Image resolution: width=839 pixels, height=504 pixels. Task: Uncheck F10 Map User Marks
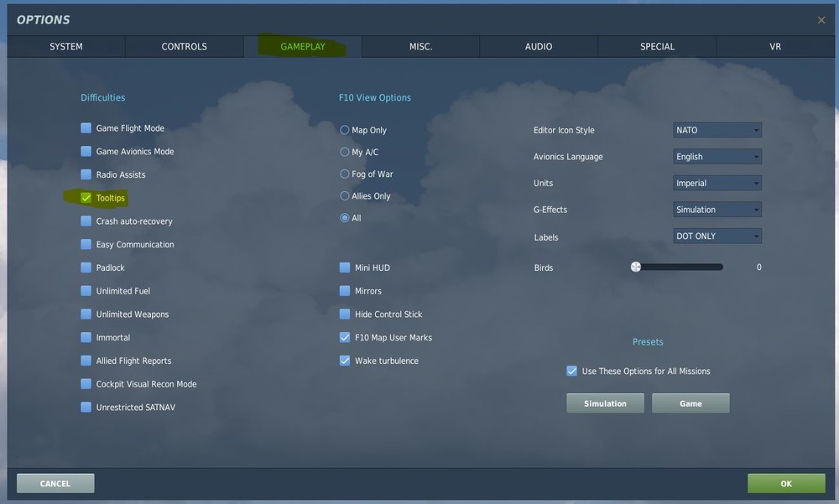[x=345, y=337]
